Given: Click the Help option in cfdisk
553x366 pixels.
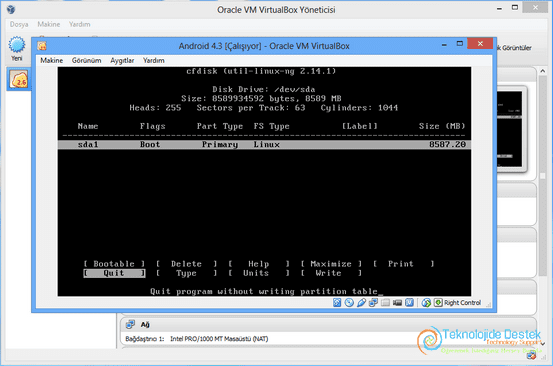Looking at the screenshot, I should (259, 264).
